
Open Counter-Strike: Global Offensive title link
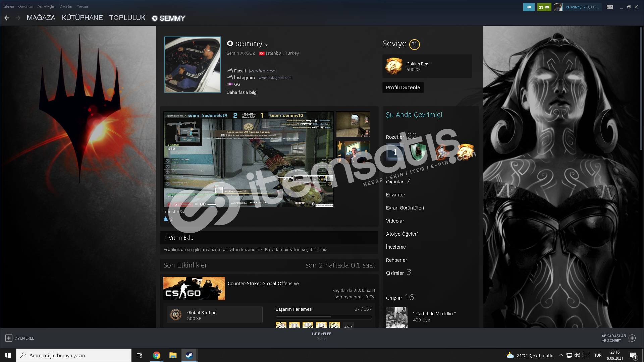263,284
